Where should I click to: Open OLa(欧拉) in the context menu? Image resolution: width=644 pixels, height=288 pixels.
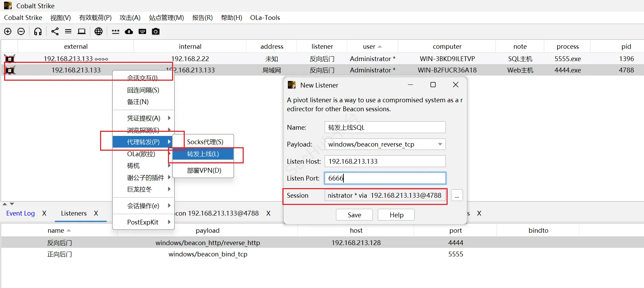pyautogui.click(x=143, y=154)
